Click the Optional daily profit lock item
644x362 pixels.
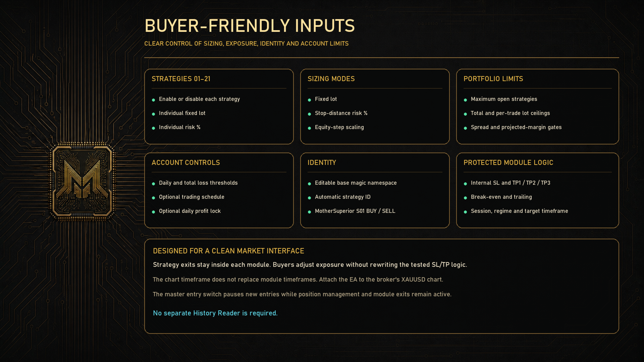(x=190, y=211)
